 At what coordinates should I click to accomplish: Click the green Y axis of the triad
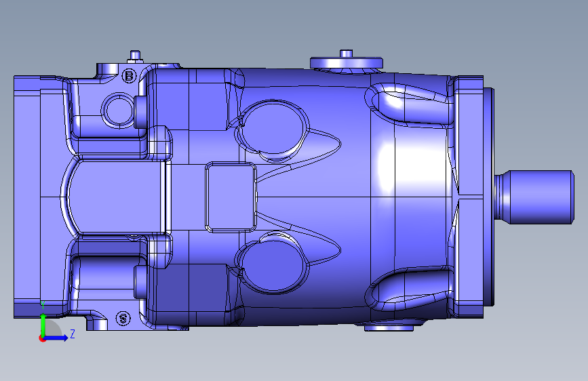tap(43, 325)
